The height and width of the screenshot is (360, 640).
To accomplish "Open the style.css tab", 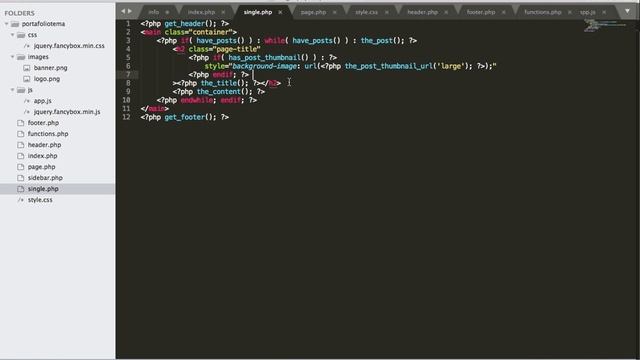I will (367, 12).
